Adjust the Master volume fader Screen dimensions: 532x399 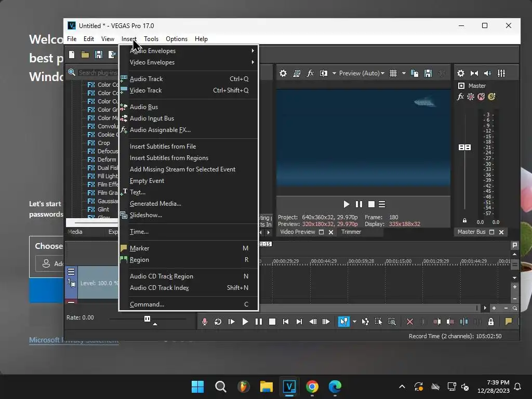465,147
